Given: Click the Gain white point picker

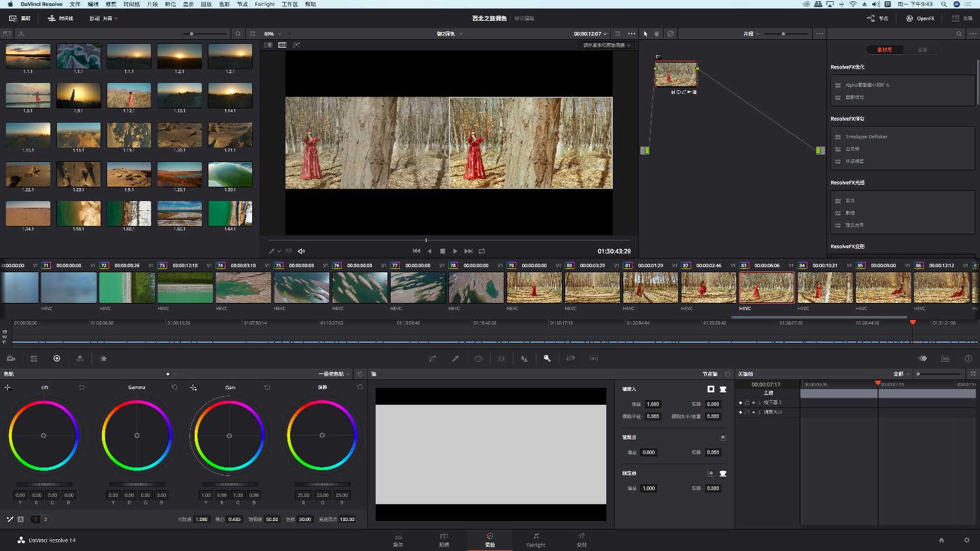Looking at the screenshot, I should point(193,387).
